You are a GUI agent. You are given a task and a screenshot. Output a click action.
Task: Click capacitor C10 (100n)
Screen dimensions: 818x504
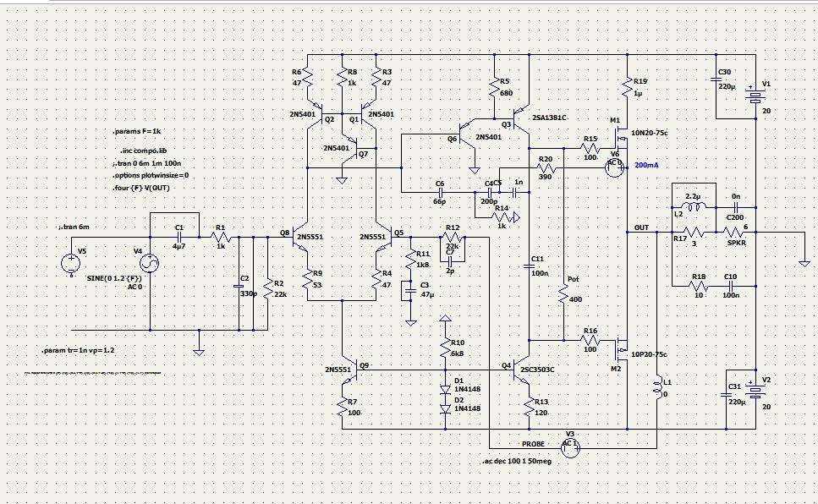[730, 286]
